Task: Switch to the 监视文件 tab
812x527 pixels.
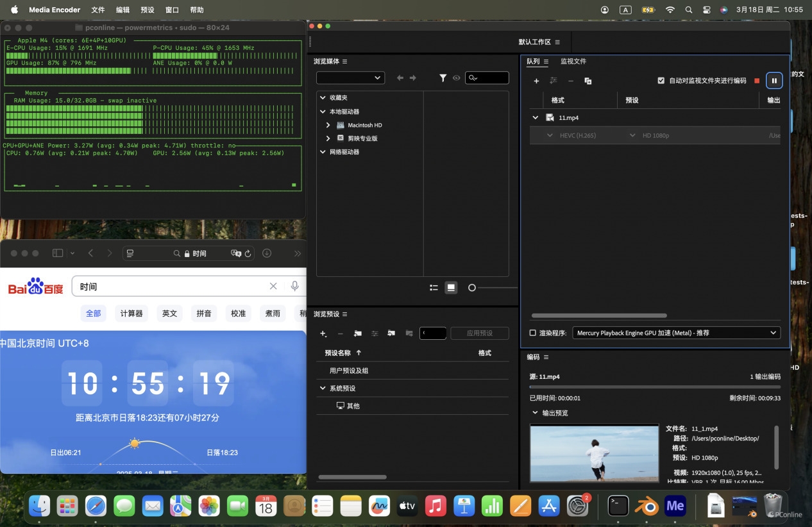Action: pyautogui.click(x=573, y=62)
